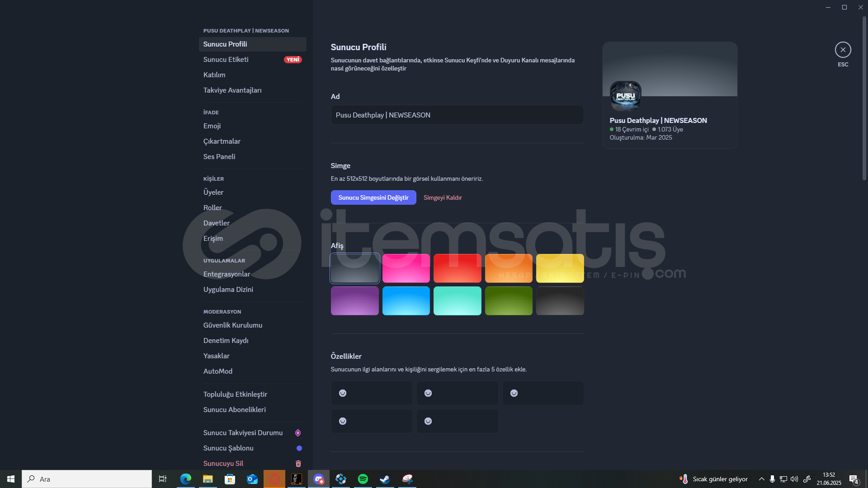Go to Uygulama Dizini
868x488 pixels.
252,290
